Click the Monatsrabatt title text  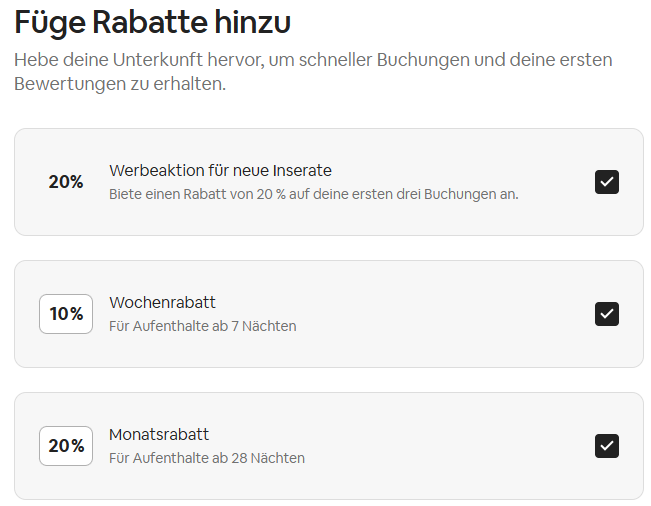pyautogui.click(x=159, y=435)
